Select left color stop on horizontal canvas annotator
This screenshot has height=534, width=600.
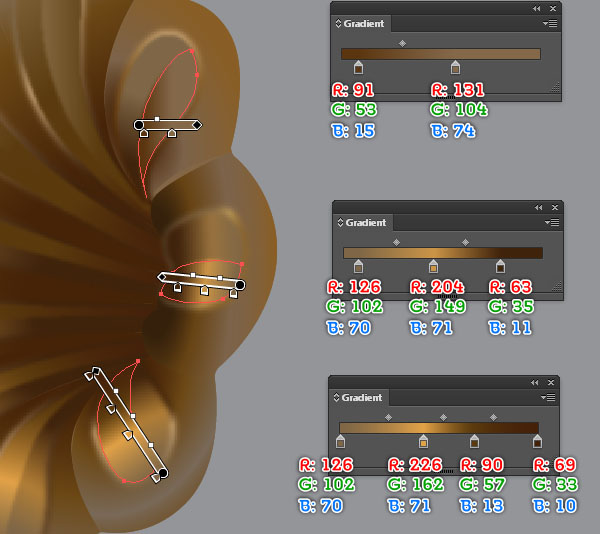pos(144,133)
